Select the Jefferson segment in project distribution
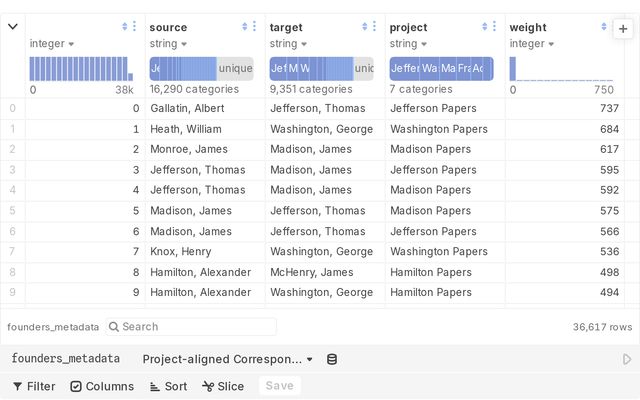The width and height of the screenshot is (640, 400). coord(404,69)
